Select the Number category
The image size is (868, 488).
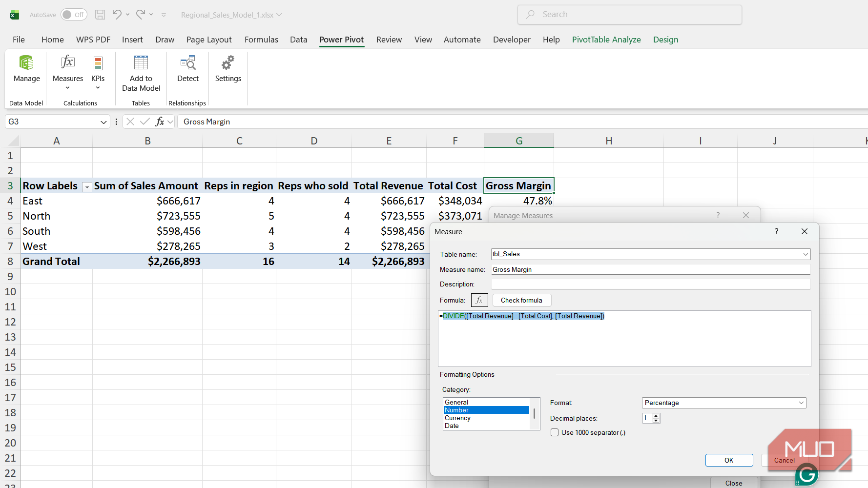tap(486, 410)
